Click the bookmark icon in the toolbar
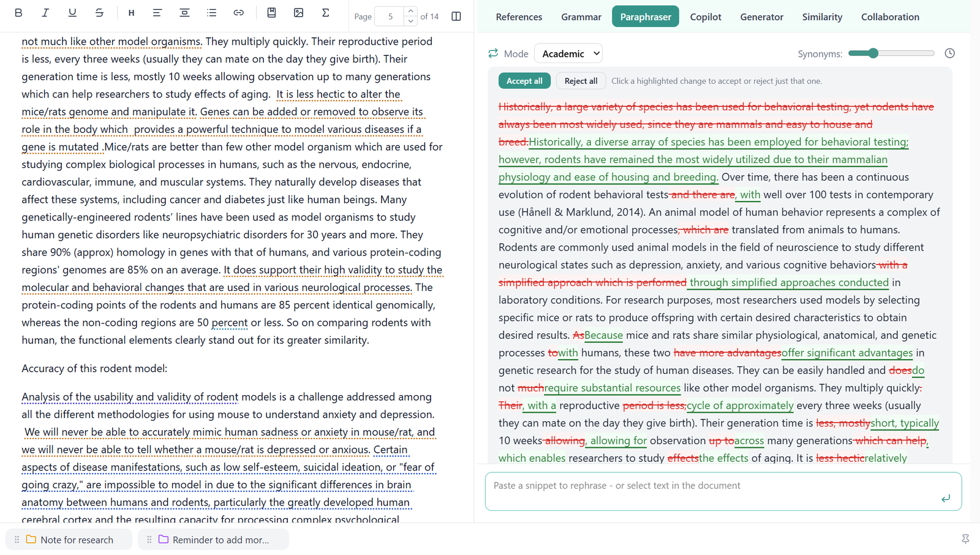This screenshot has width=980, height=555. coord(271,13)
